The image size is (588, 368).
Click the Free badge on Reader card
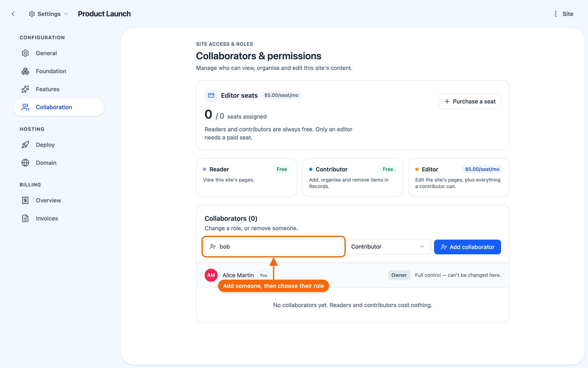282,169
